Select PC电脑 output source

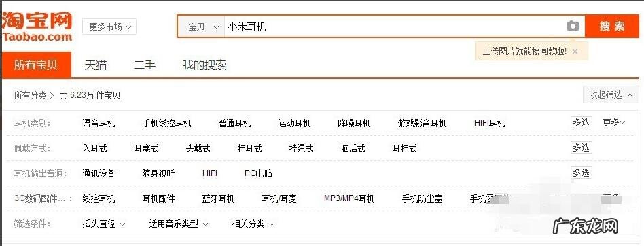(x=258, y=173)
